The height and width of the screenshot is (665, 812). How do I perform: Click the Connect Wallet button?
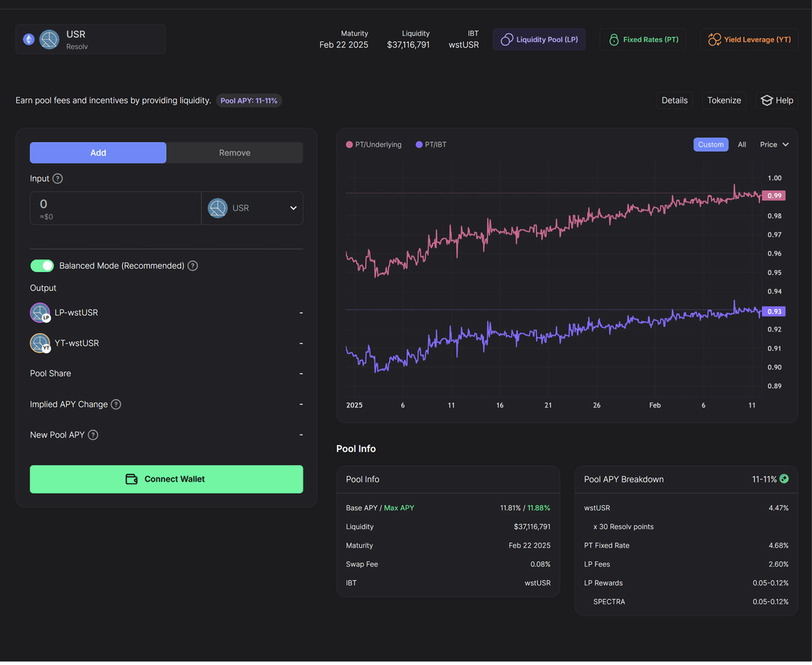(x=166, y=479)
